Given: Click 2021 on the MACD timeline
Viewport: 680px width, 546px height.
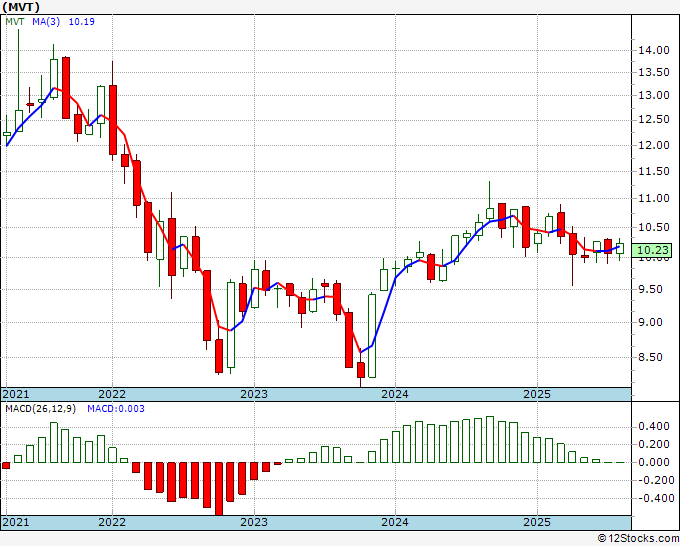Looking at the screenshot, I should pos(16,522).
